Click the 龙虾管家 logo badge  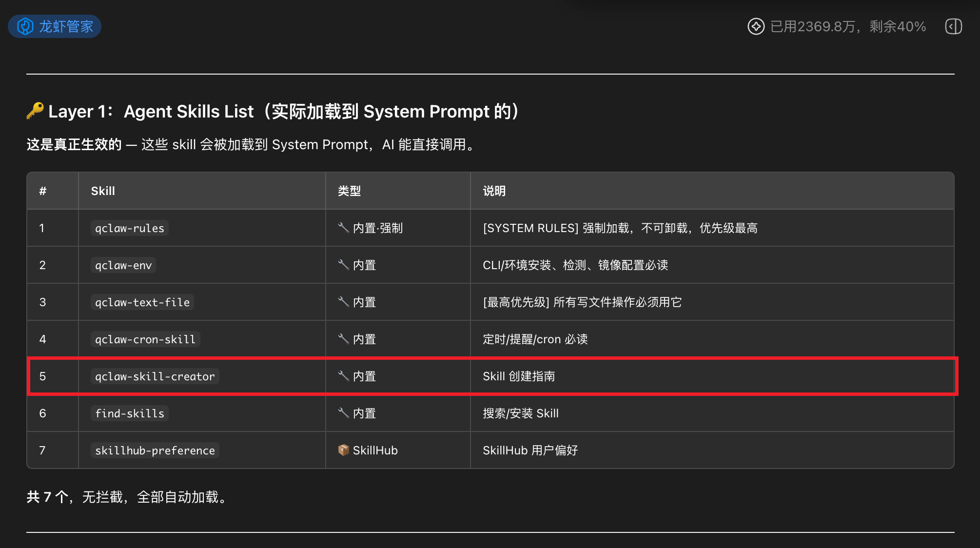point(55,26)
